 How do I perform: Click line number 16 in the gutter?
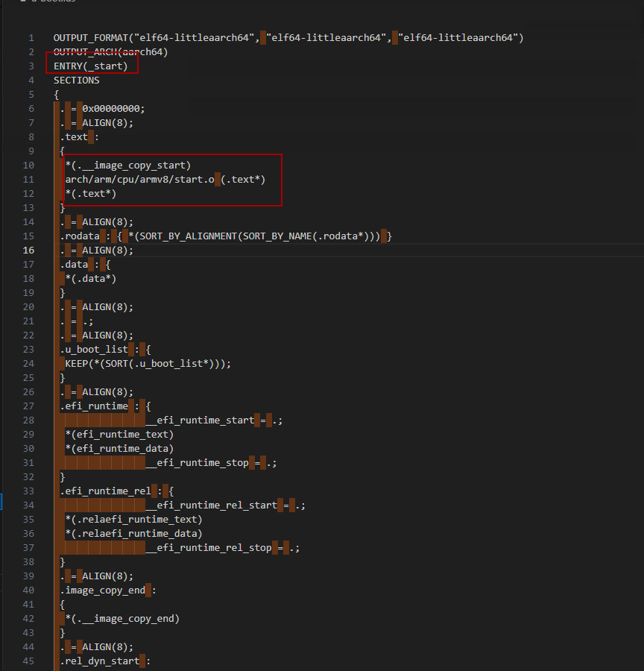click(28, 251)
